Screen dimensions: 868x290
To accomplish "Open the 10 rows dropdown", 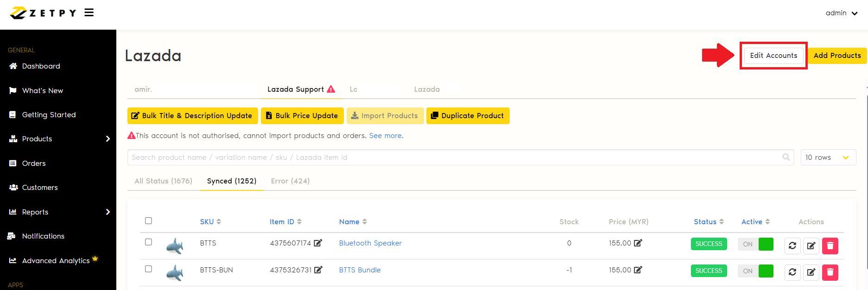I will point(828,158).
